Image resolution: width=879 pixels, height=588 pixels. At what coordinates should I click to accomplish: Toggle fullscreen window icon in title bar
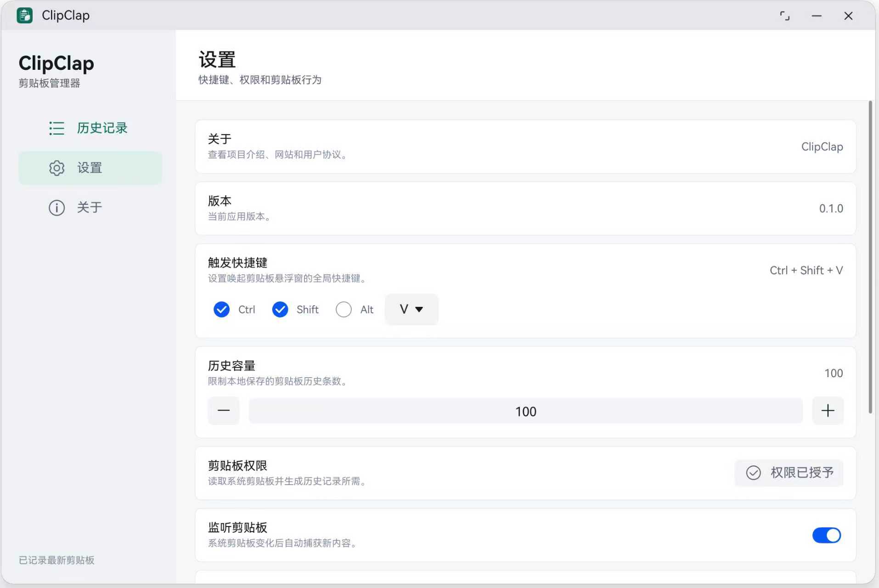tap(785, 16)
